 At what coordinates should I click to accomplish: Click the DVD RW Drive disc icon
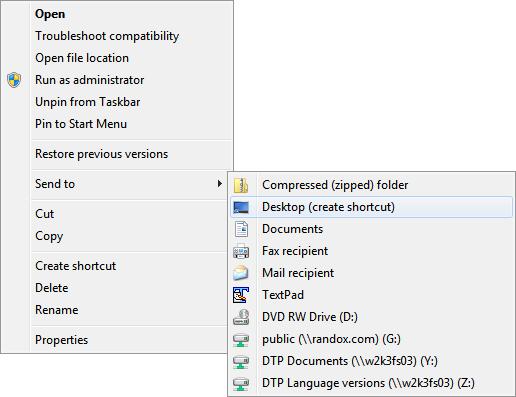coord(241,317)
